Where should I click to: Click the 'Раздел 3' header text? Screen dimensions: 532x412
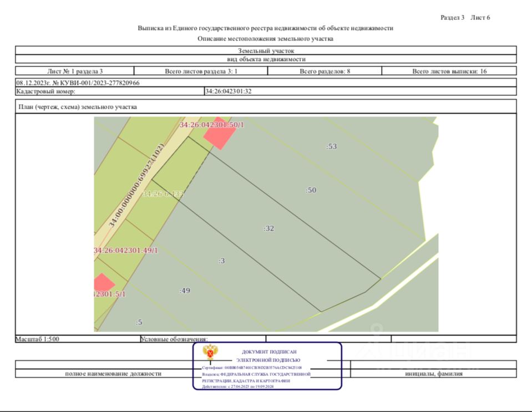(452, 17)
